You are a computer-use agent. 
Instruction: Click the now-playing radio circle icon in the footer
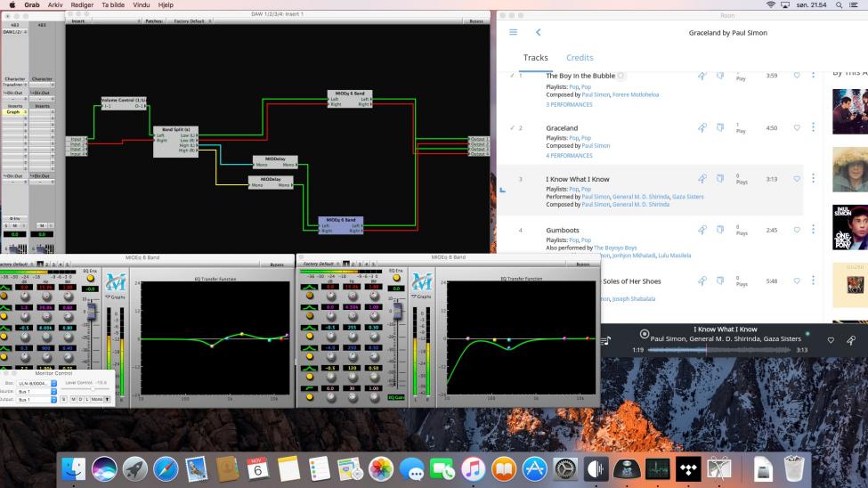point(645,334)
